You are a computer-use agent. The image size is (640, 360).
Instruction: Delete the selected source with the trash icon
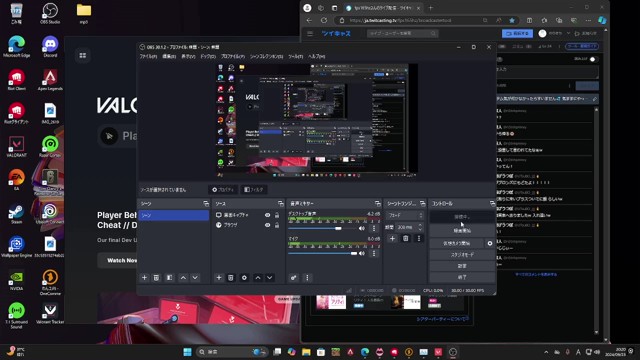point(231,278)
